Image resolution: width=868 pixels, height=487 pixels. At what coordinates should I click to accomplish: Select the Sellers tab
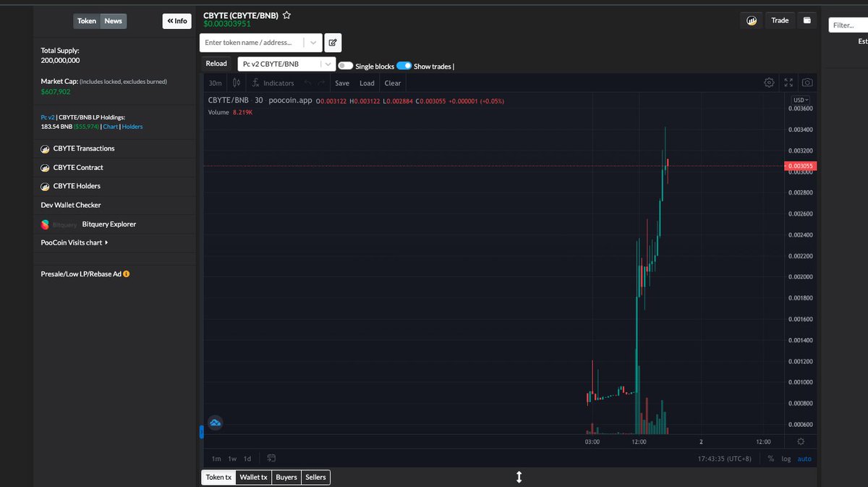click(315, 478)
